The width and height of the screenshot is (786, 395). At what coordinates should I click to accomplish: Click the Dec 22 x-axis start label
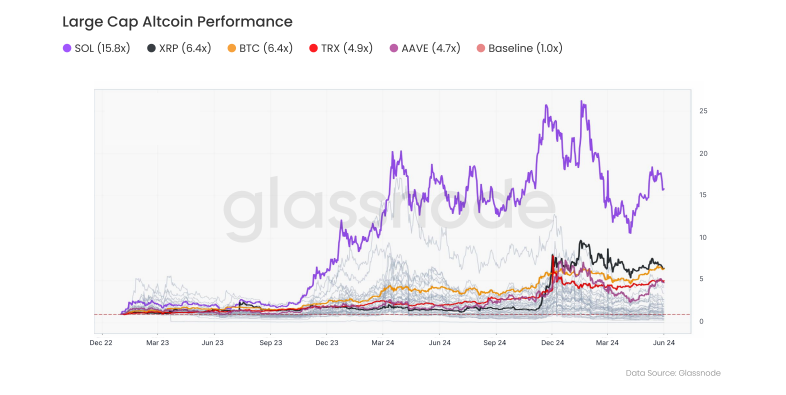coord(103,343)
